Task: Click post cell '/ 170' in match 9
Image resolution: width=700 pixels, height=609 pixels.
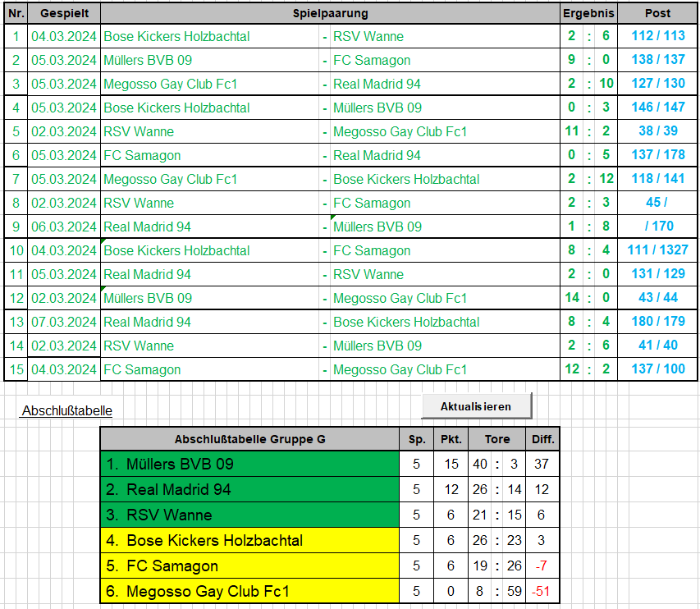Action: coord(659,227)
